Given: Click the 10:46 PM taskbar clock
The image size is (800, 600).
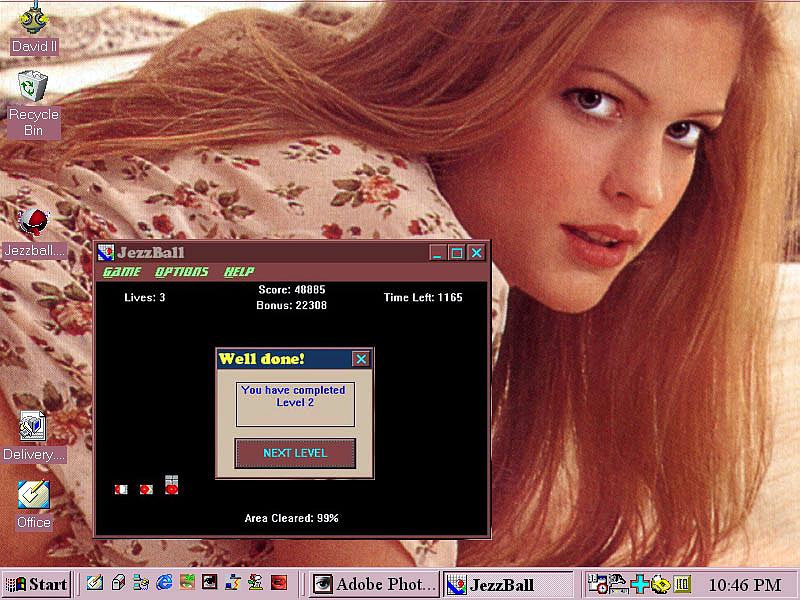Looking at the screenshot, I should [x=744, y=585].
